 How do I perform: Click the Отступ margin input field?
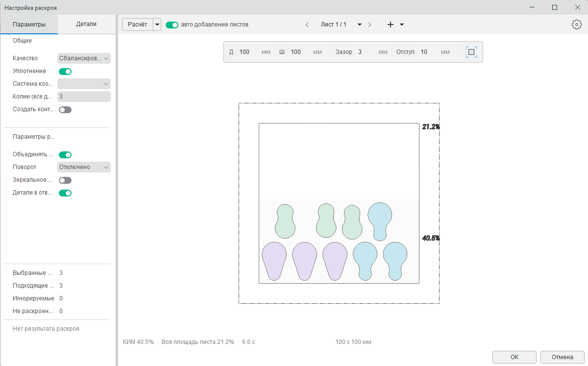[x=429, y=52]
